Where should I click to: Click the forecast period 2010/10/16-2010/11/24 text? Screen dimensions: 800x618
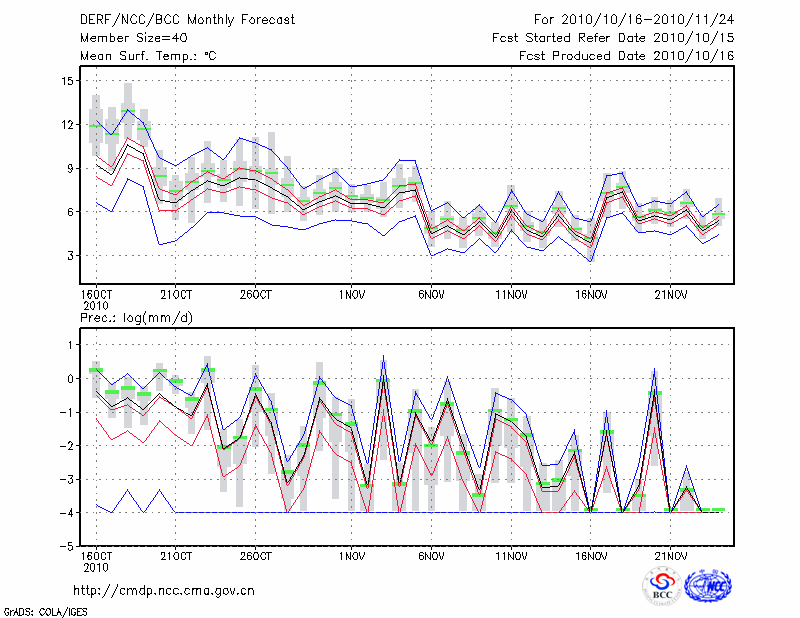(x=634, y=19)
